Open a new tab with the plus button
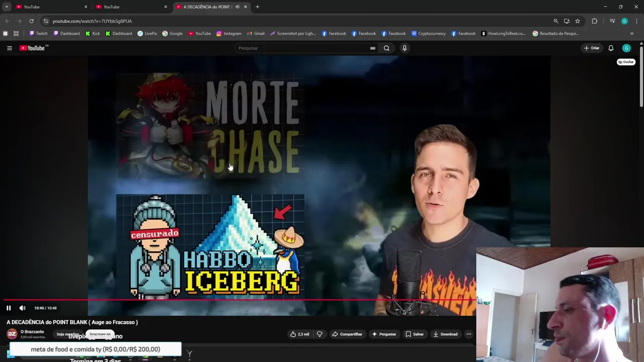 [x=258, y=7]
